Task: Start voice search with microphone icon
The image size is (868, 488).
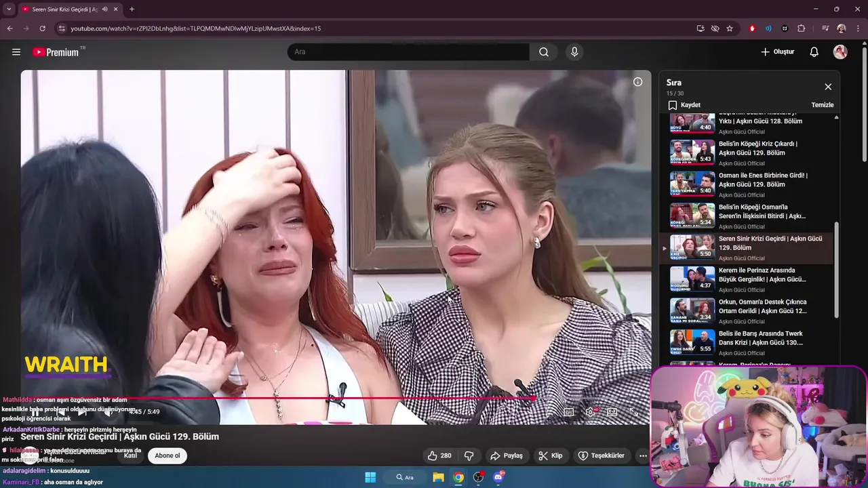Action: [x=574, y=52]
